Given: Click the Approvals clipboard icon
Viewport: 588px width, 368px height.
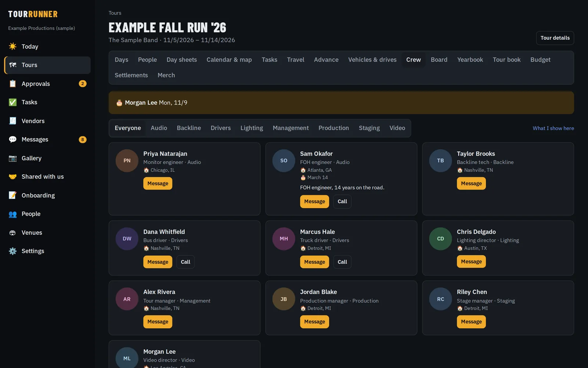Looking at the screenshot, I should [x=12, y=84].
